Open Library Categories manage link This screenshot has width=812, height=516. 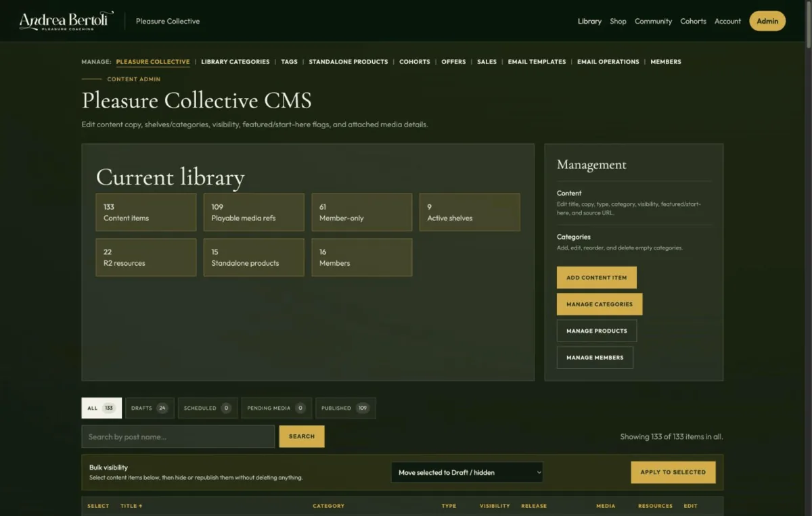pos(235,62)
